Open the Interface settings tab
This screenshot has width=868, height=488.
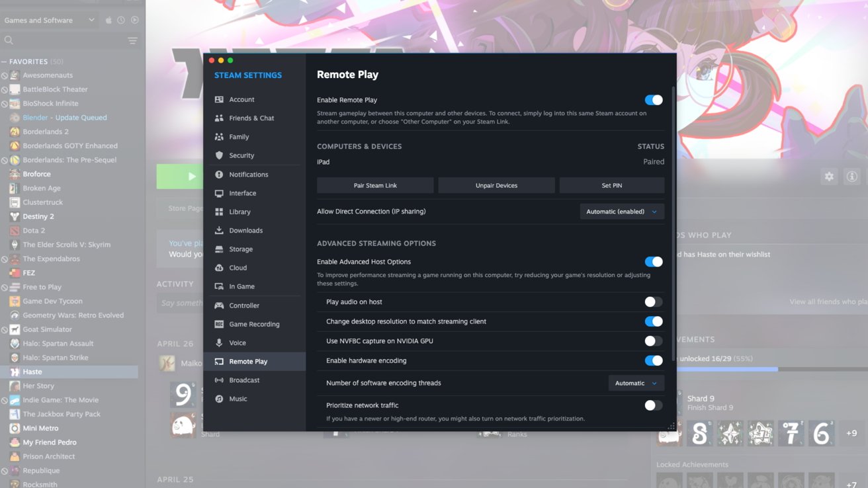pos(255,193)
